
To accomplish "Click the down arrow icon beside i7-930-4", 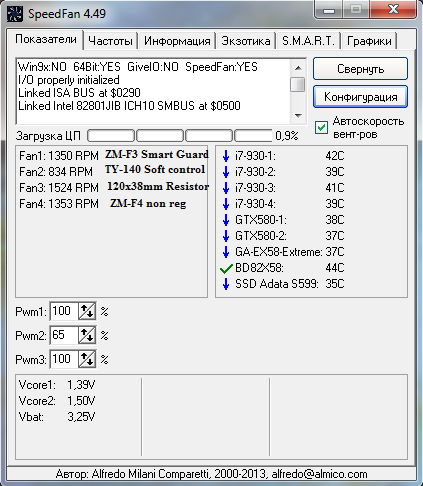I will 226,204.
